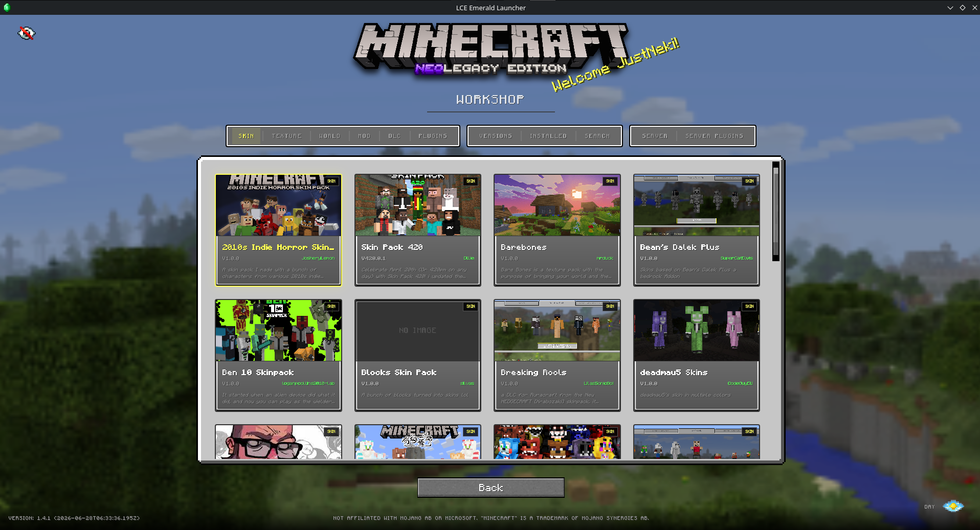Open the DLC tab
This screenshot has width=980, height=530.
pos(394,136)
